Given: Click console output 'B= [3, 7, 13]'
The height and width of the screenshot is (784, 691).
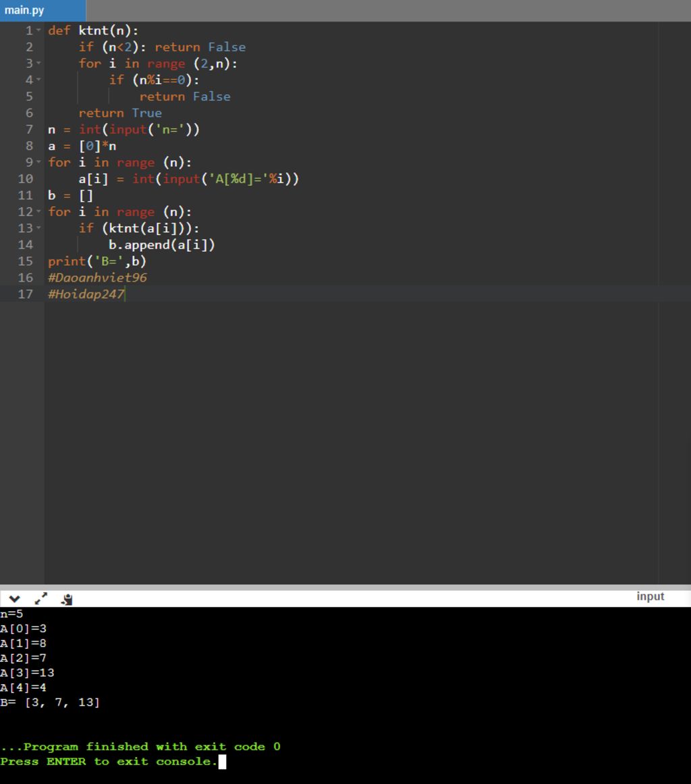Looking at the screenshot, I should click(50, 702).
